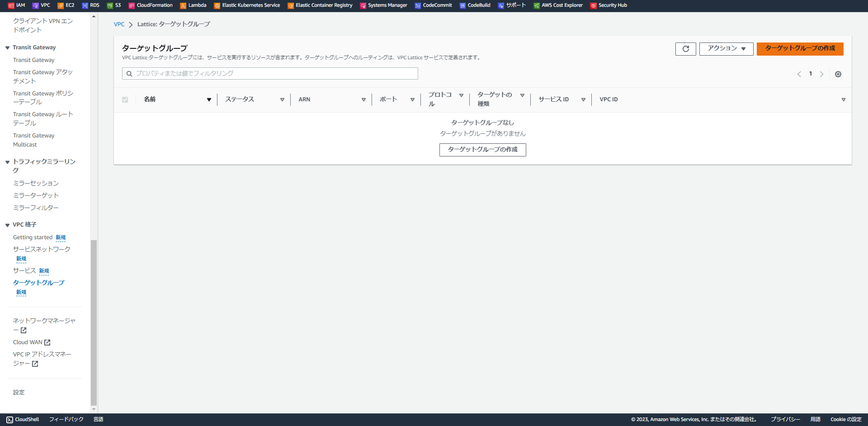This screenshot has height=426, width=868.
Task: Open Getting started in the sidebar
Action: (x=33, y=237)
